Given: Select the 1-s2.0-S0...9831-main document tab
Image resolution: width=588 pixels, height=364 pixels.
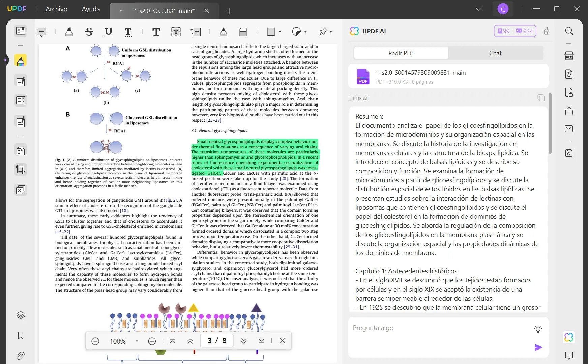Looking at the screenshot, I should 164,11.
